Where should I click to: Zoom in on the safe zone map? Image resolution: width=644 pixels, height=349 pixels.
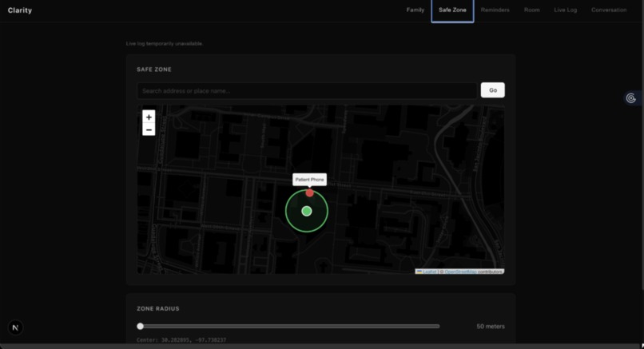click(149, 117)
